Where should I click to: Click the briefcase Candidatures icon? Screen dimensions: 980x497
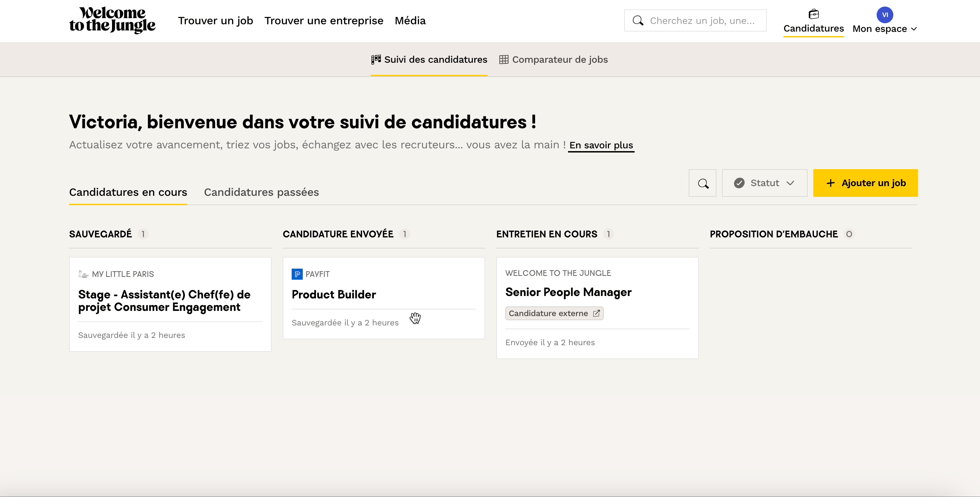[x=813, y=14]
